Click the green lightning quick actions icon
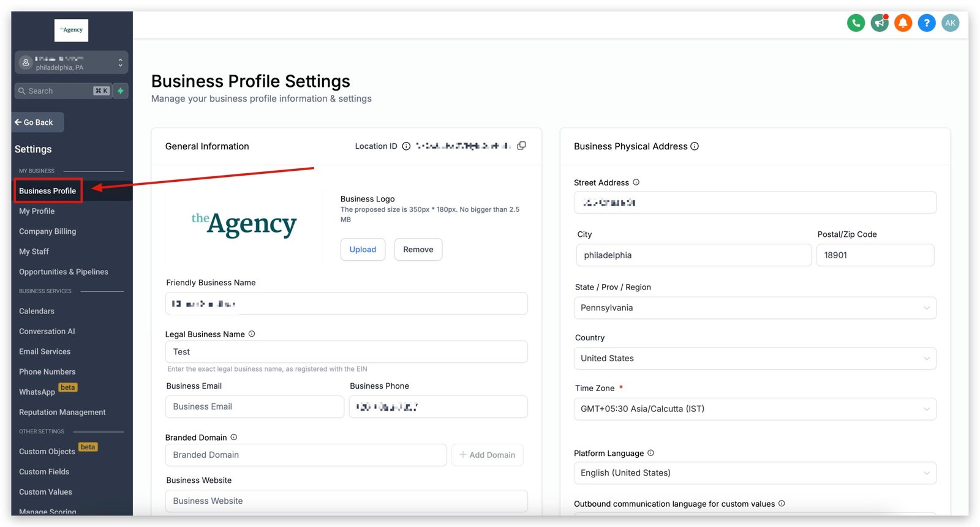The width and height of the screenshot is (980, 527). coord(121,91)
